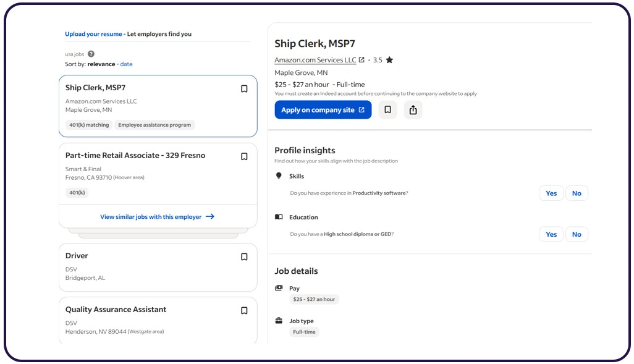Click the save job icon beside Apply button

(387, 110)
